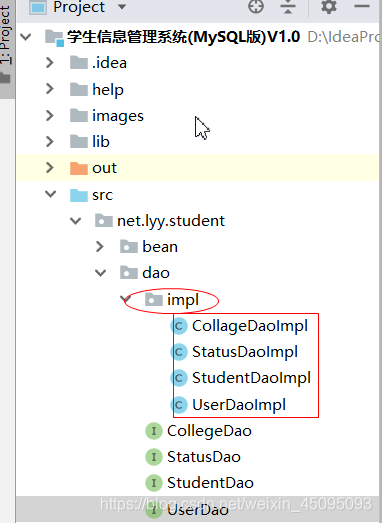
Task: Open the StatusDaoImpl class file
Action: point(245,352)
